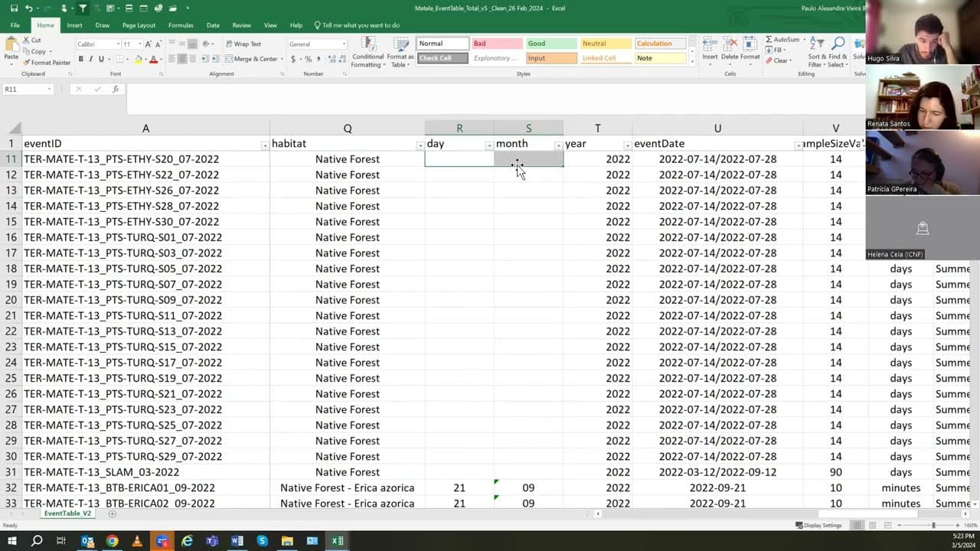This screenshot has height=551, width=980.
Task: Apply the red Font Color A
Action: click(153, 59)
